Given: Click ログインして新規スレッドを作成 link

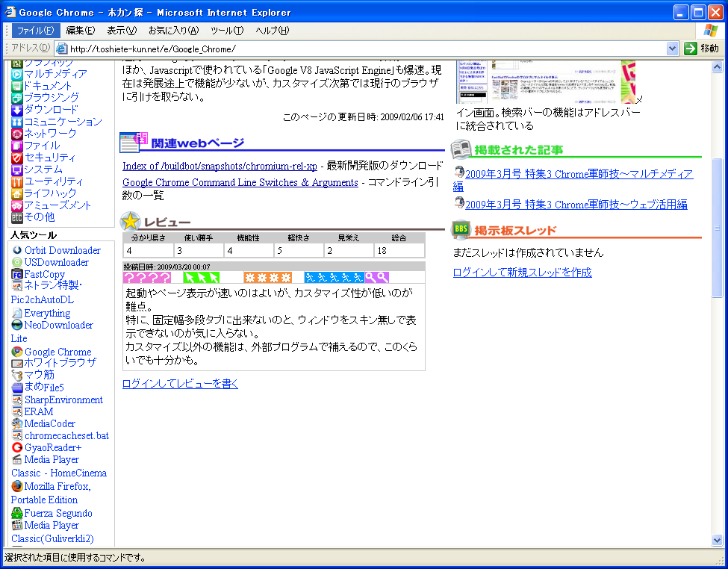Looking at the screenshot, I should (x=523, y=273).
